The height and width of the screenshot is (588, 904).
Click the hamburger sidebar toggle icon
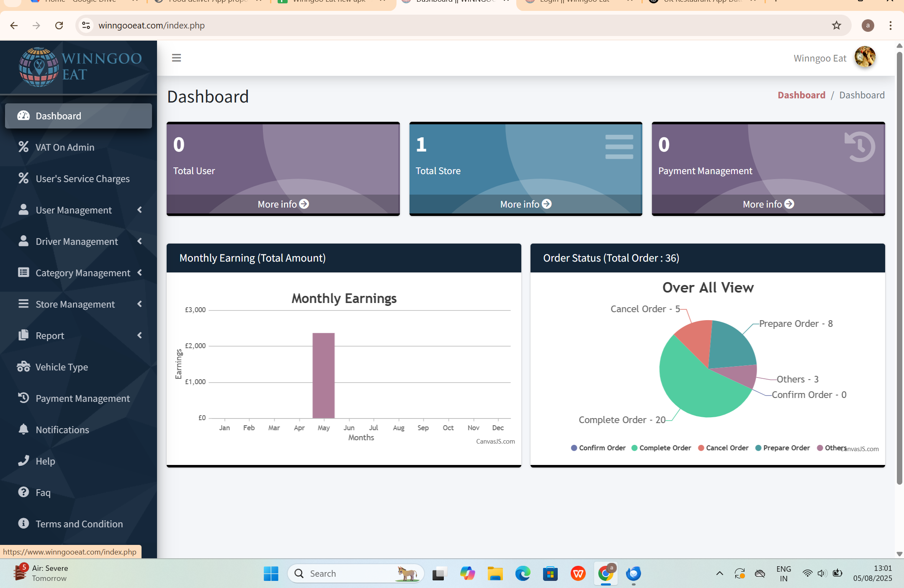point(176,58)
